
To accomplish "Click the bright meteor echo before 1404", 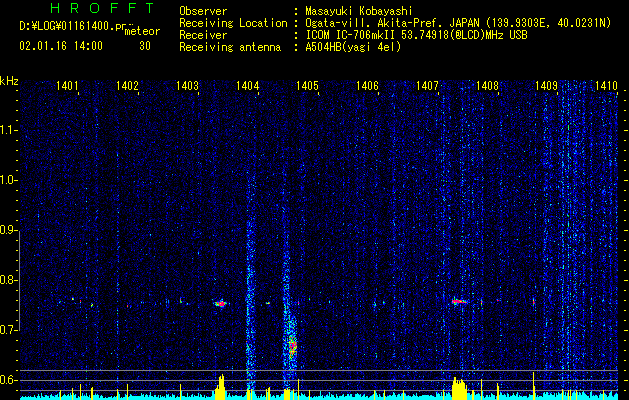I will tap(220, 304).
